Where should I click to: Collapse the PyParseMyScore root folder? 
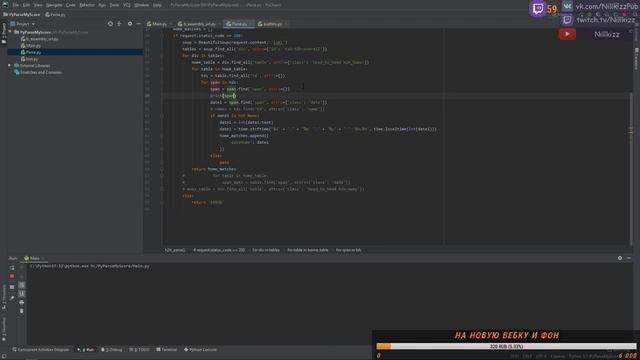(x=10, y=32)
